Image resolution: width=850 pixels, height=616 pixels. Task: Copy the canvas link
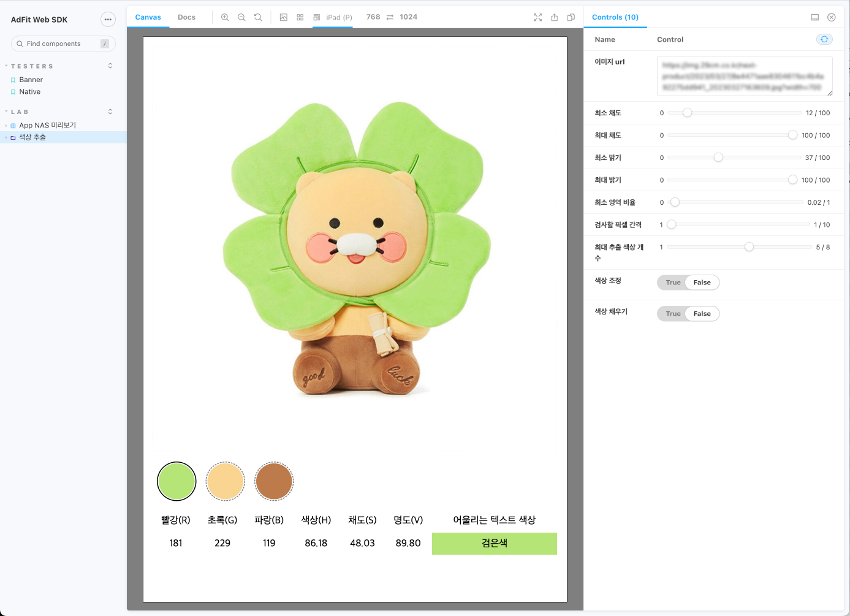571,17
